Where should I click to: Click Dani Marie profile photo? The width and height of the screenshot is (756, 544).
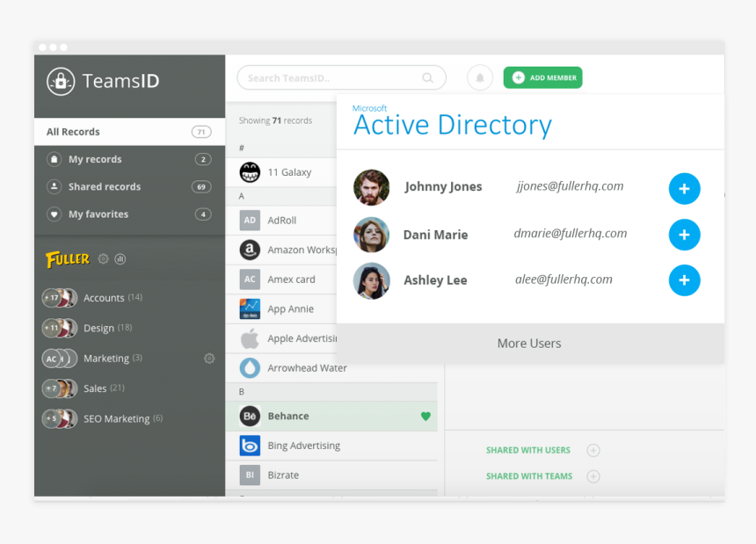(x=371, y=235)
